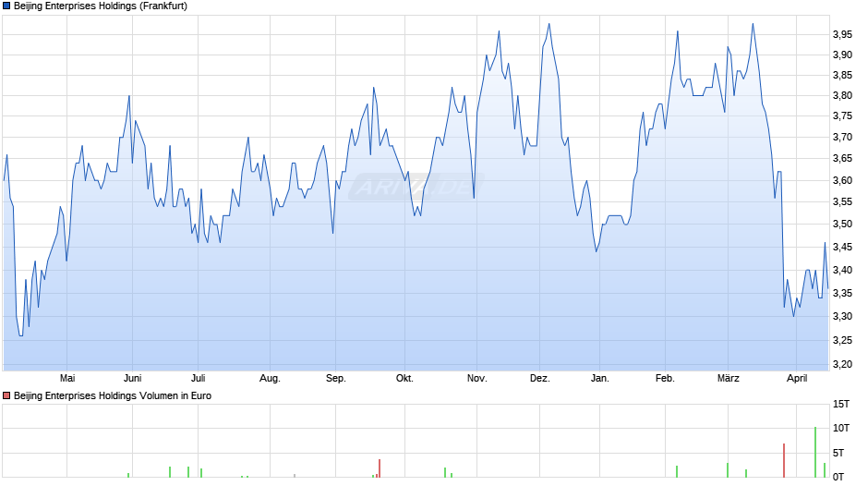
Task: Click the 3,70 price axis value
Action: [842, 137]
